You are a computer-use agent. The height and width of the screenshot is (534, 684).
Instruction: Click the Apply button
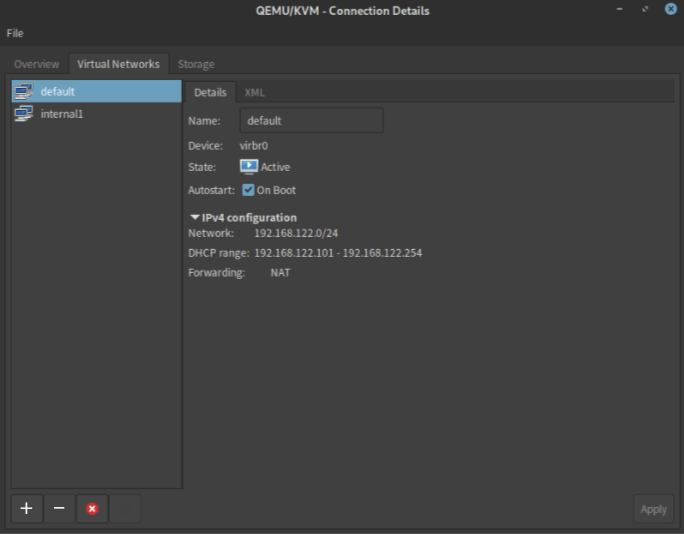pyautogui.click(x=653, y=509)
